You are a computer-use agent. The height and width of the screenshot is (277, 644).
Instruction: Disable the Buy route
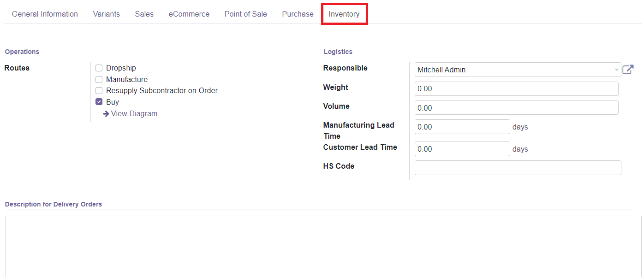(x=99, y=102)
